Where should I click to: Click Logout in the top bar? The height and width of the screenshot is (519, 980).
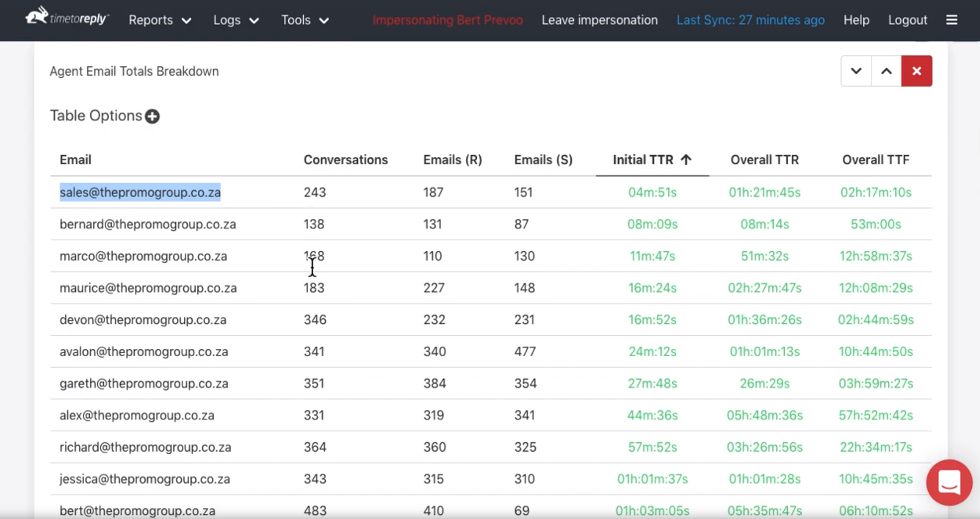pyautogui.click(x=907, y=20)
